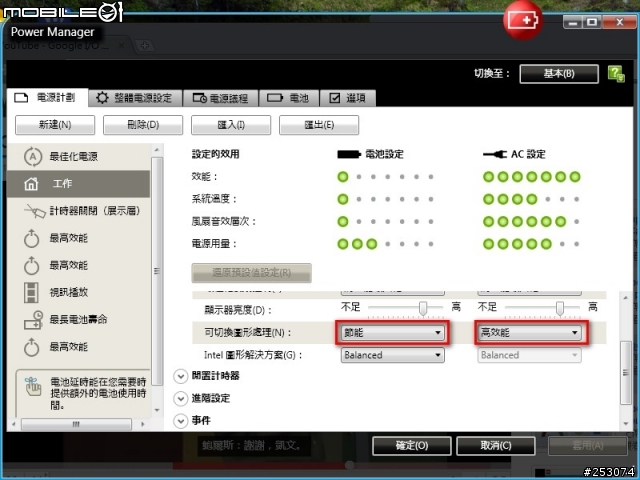Select the 工作 house icon
This screenshot has height=480, width=640.
pyautogui.click(x=31, y=184)
